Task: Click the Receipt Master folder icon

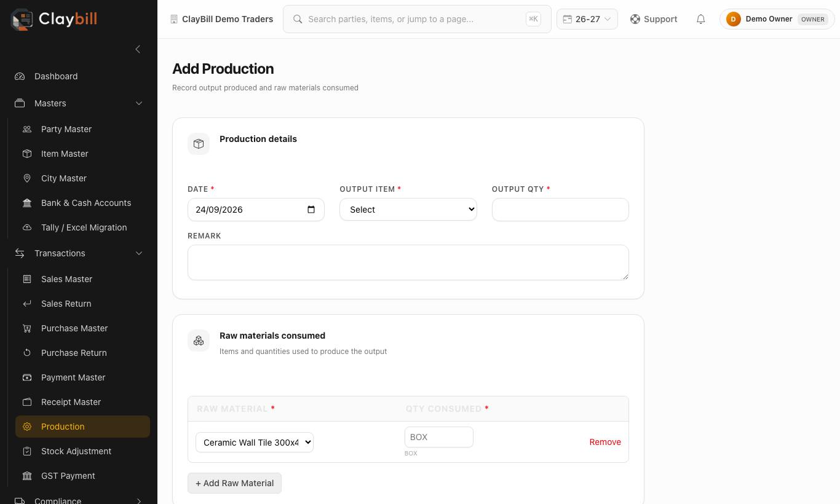Action: (27, 402)
